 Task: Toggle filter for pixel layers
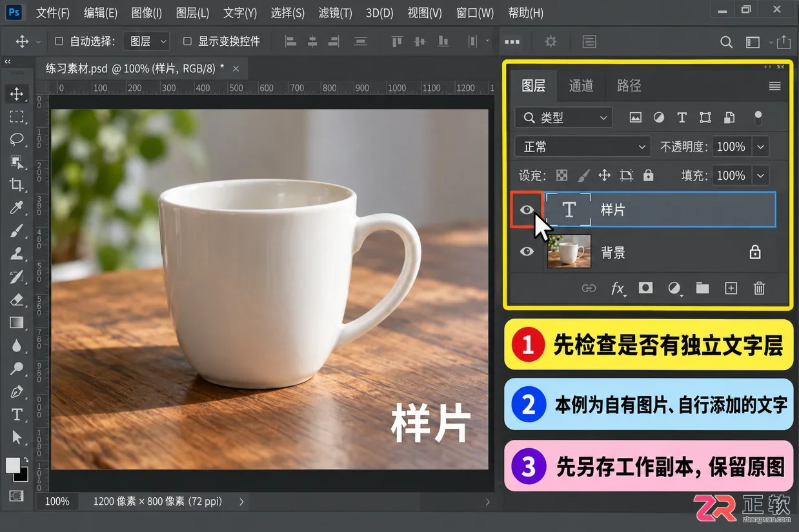(636, 117)
